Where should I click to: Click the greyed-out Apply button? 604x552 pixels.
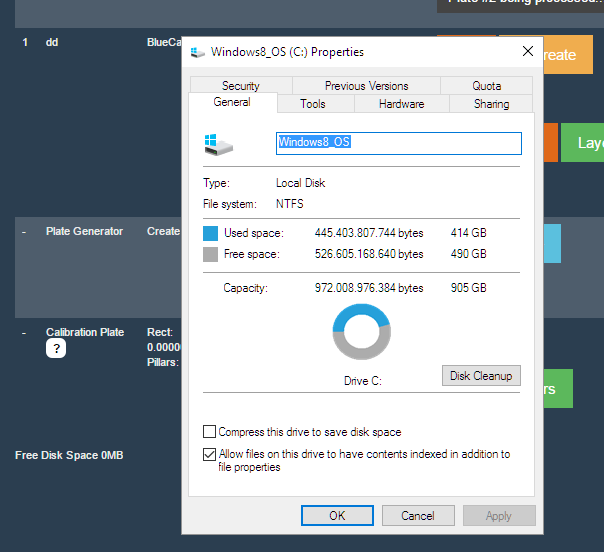(499, 515)
